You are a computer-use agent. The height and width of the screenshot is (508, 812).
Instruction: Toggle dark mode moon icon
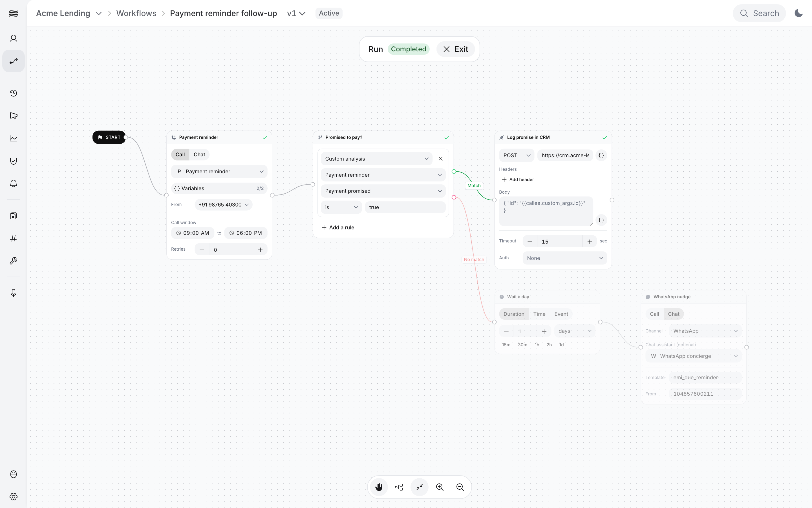click(798, 14)
